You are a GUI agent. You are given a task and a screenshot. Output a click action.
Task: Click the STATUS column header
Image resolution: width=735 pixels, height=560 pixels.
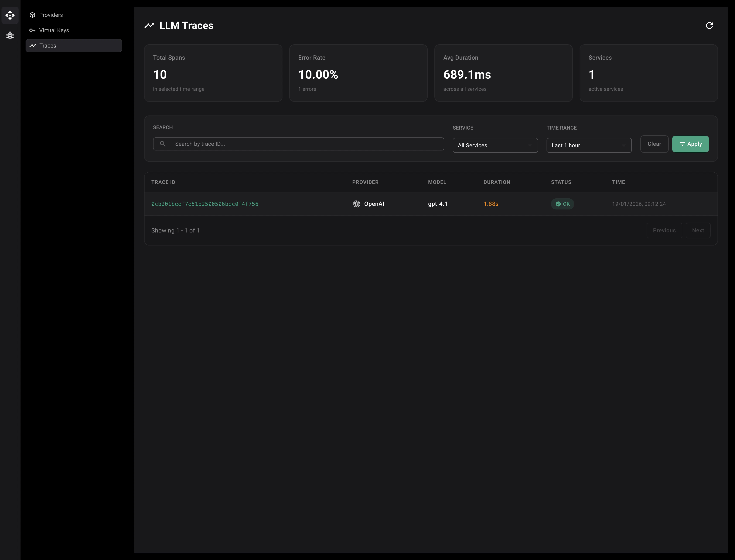pyautogui.click(x=561, y=182)
